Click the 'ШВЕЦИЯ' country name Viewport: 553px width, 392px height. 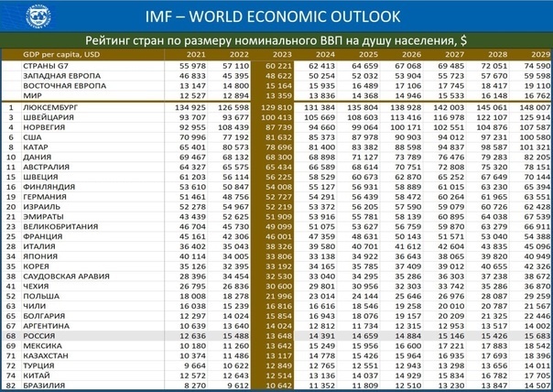pyautogui.click(x=40, y=177)
